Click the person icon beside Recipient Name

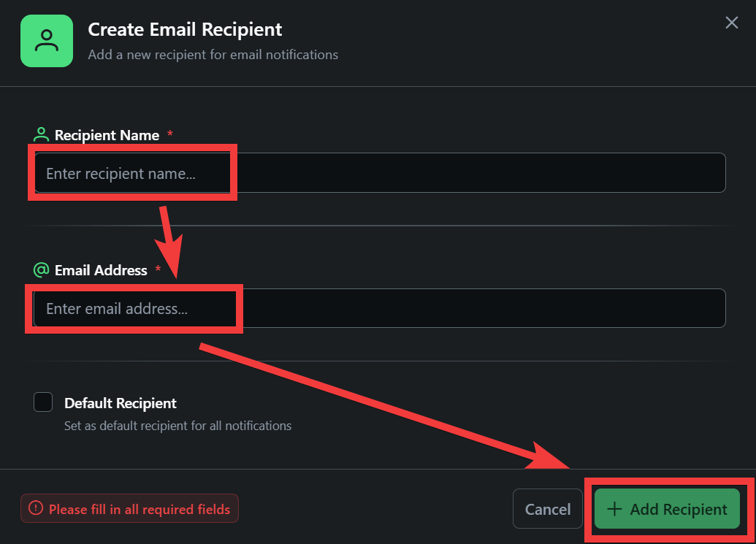pos(41,135)
